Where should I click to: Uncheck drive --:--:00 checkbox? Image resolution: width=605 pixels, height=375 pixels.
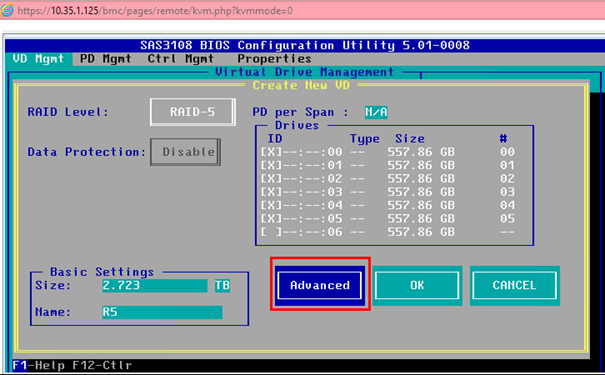click(x=271, y=152)
